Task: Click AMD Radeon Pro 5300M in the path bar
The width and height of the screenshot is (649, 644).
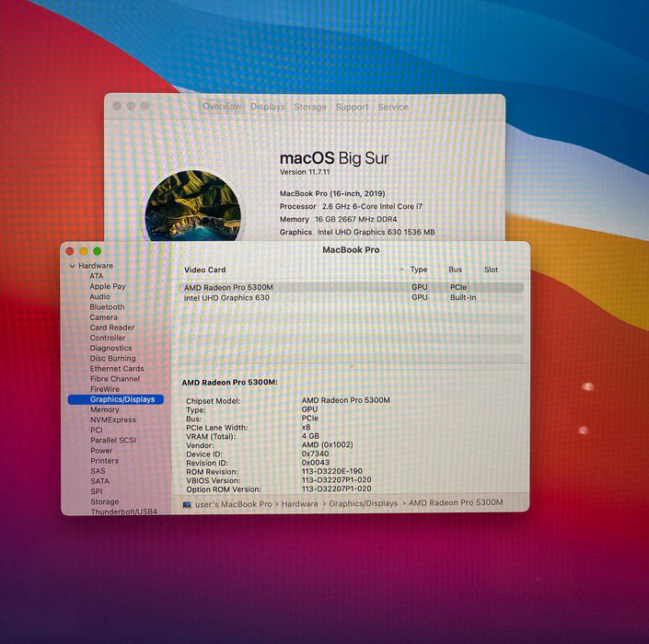Action: click(456, 502)
